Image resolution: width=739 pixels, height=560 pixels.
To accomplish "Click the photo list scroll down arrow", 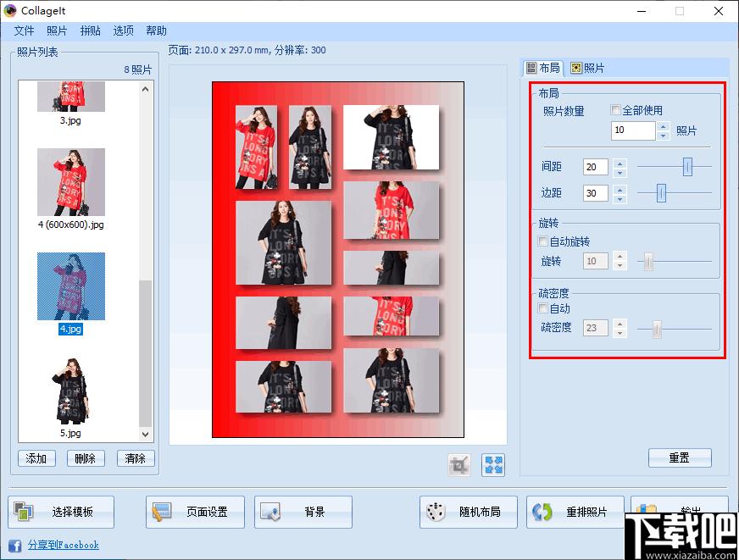I will [145, 434].
